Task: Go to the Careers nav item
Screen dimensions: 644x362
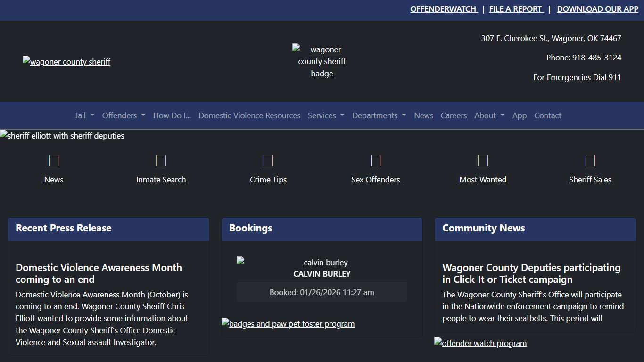Action: (x=454, y=115)
